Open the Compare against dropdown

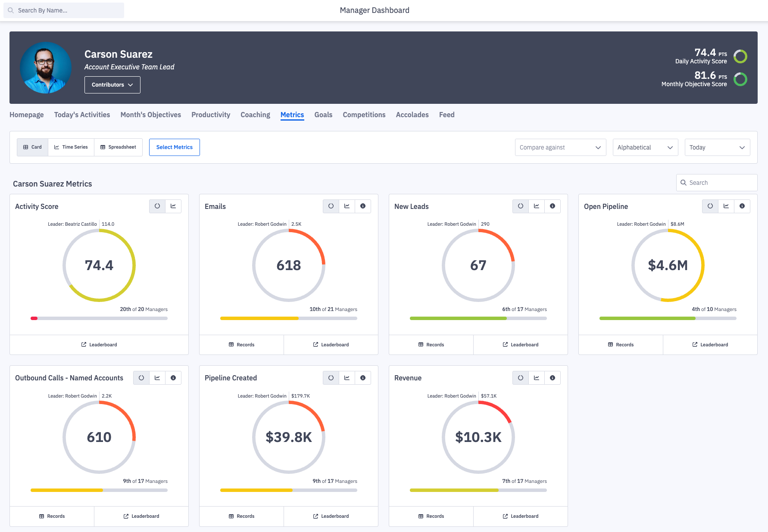[x=560, y=147]
